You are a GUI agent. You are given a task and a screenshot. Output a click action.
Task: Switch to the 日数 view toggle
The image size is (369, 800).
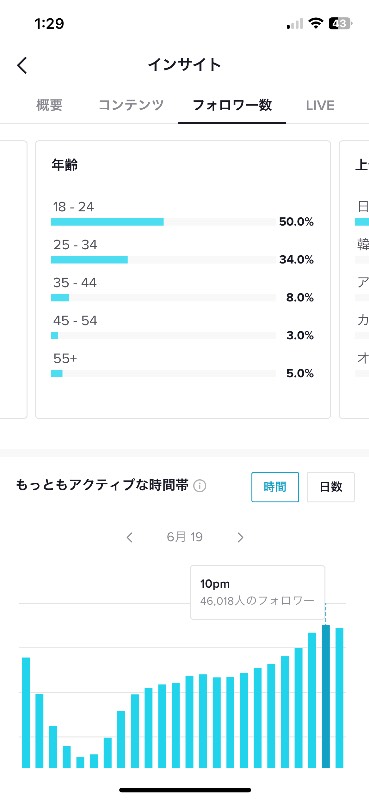coord(330,487)
